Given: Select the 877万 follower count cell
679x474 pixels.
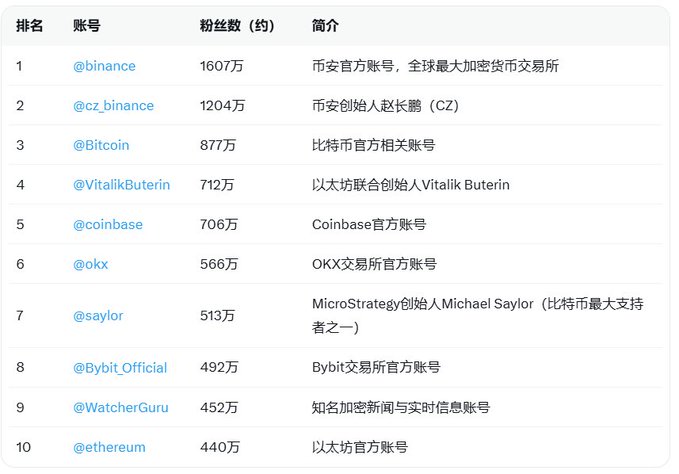Looking at the screenshot, I should [218, 145].
